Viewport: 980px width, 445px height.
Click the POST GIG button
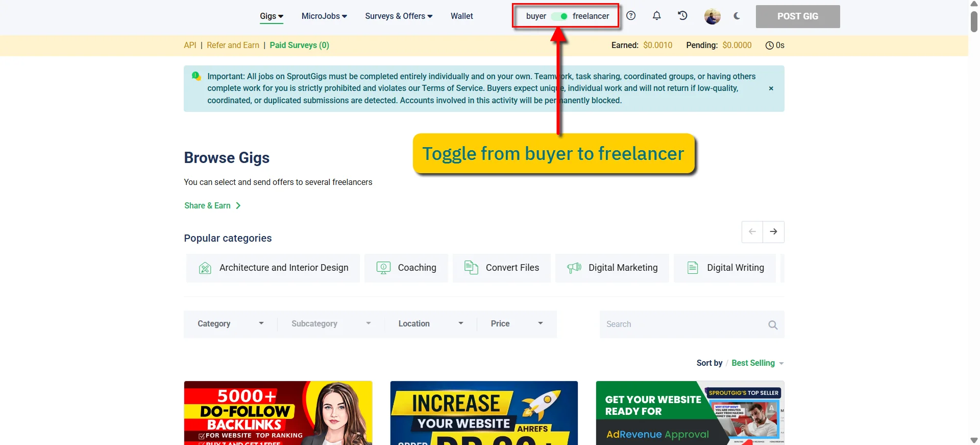(798, 16)
